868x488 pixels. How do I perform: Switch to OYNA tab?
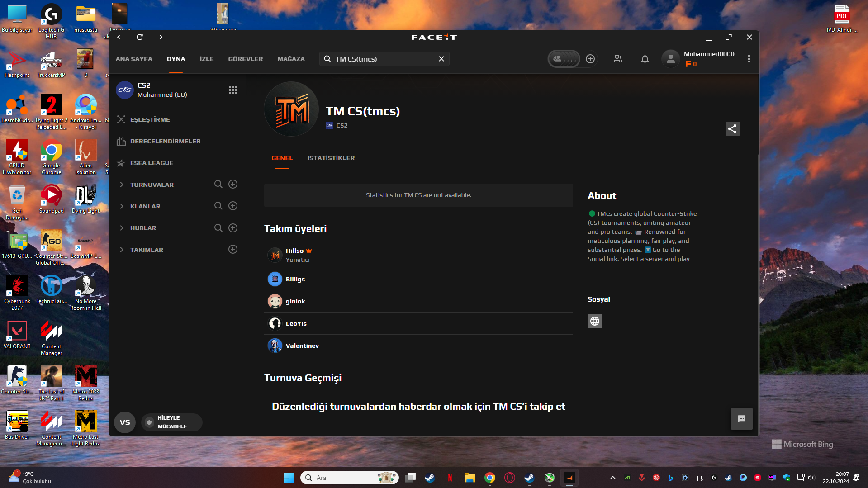pos(176,59)
